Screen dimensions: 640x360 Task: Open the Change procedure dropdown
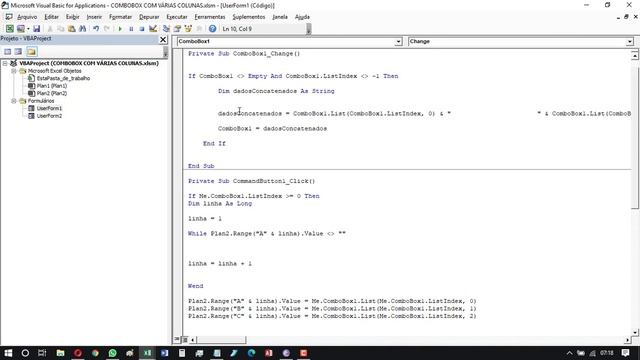629,42
